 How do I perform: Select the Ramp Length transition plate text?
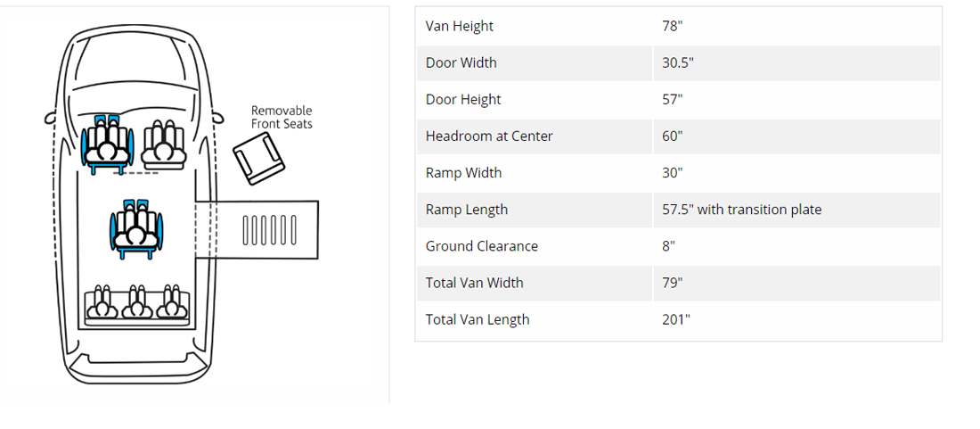742,210
